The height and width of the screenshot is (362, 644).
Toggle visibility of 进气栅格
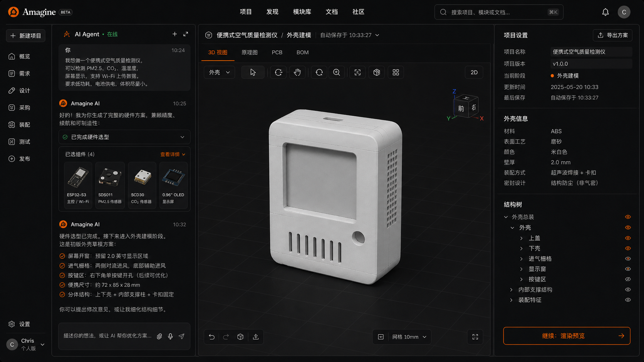(x=628, y=259)
